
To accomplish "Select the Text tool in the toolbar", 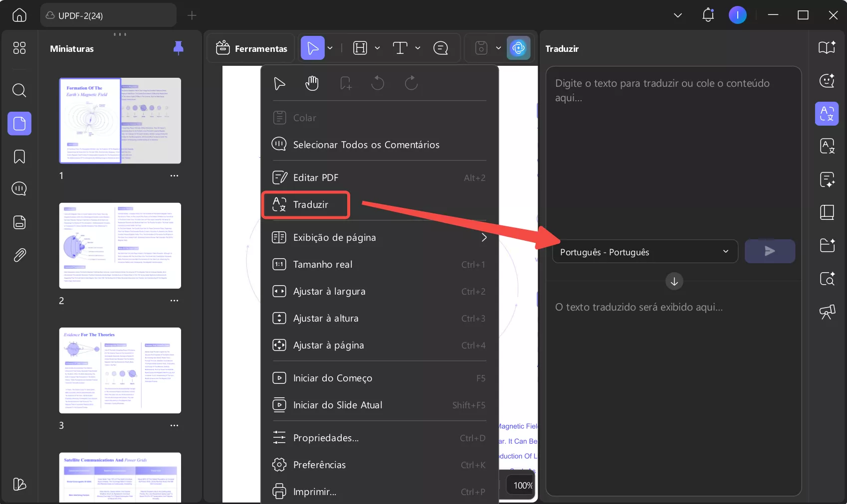I will [401, 48].
